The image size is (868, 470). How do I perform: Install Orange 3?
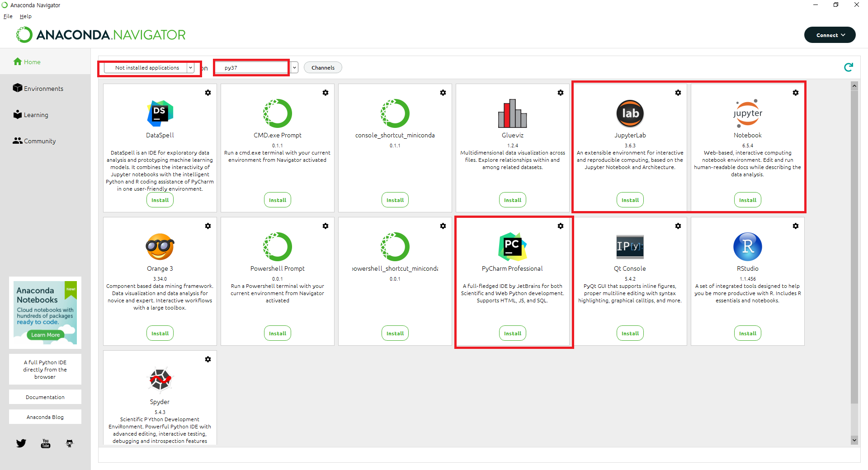(160, 333)
